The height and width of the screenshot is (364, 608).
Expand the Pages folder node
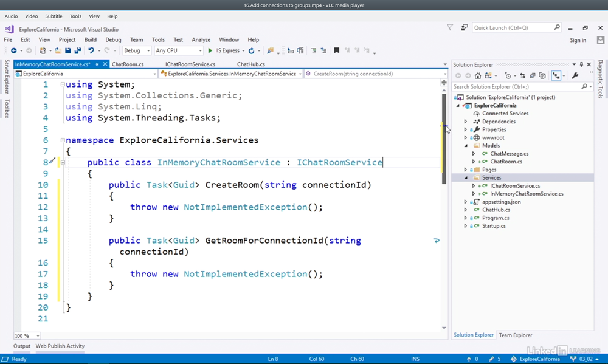(x=466, y=170)
